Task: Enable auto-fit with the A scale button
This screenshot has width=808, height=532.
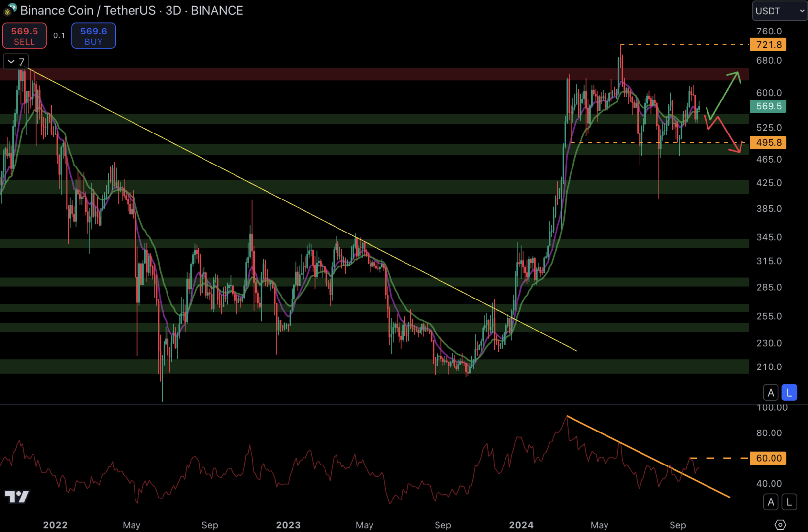Action: 771,392
